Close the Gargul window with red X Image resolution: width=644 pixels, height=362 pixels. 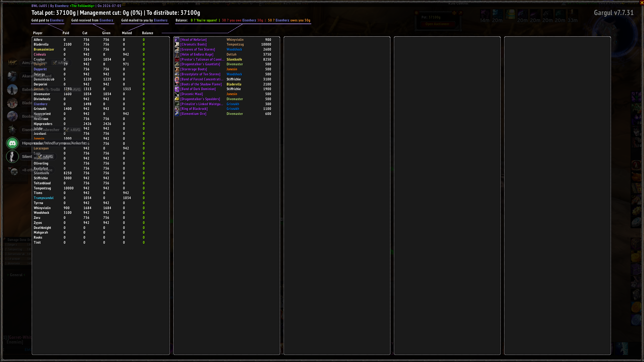(x=642, y=3)
